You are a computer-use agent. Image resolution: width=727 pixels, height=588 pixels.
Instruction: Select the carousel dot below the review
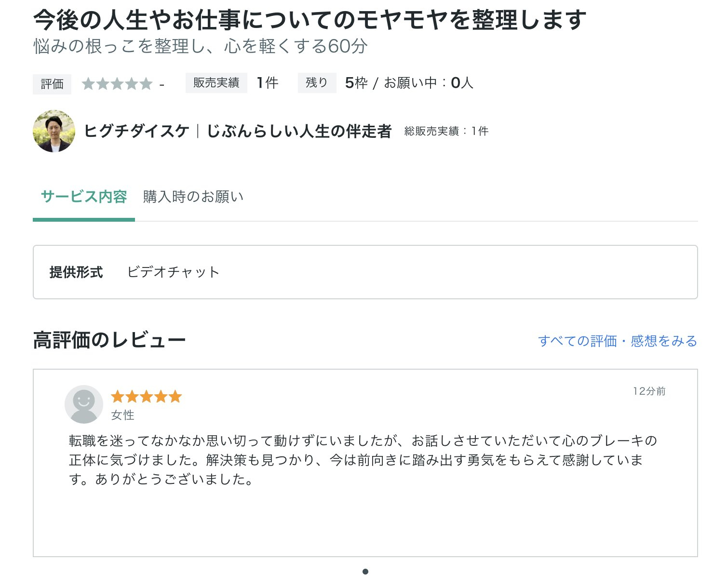coord(365,572)
